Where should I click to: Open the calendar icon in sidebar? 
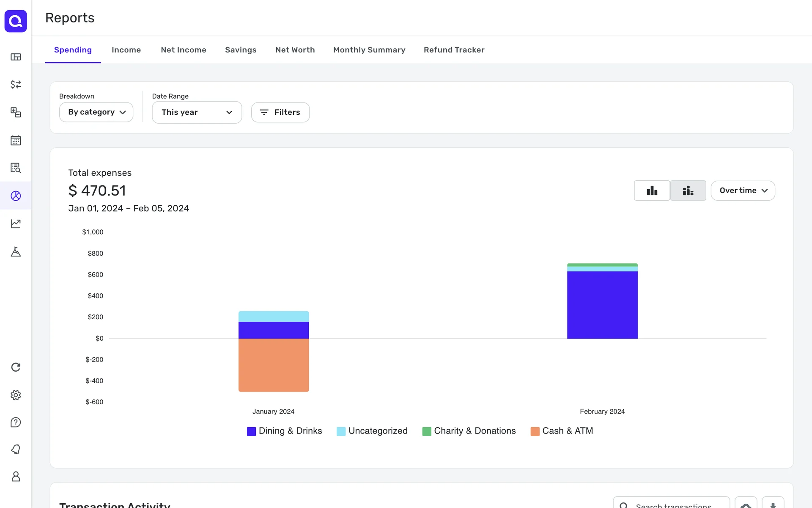(x=16, y=140)
